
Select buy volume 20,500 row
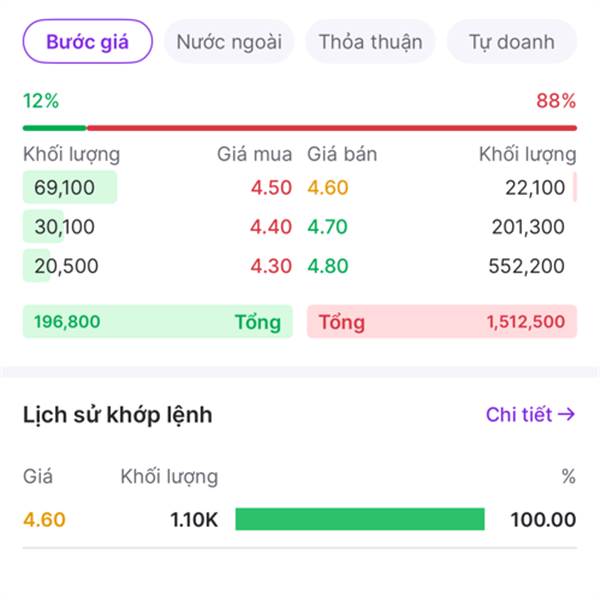65,267
